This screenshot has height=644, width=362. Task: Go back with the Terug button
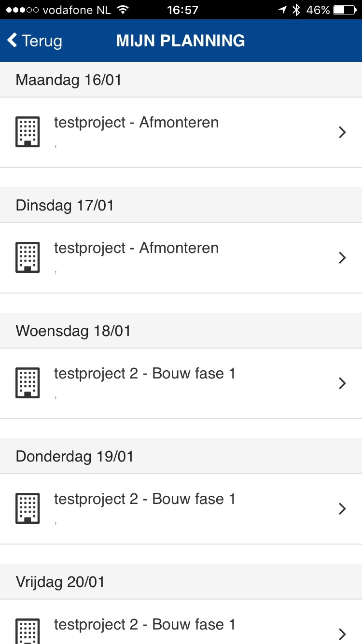point(35,41)
